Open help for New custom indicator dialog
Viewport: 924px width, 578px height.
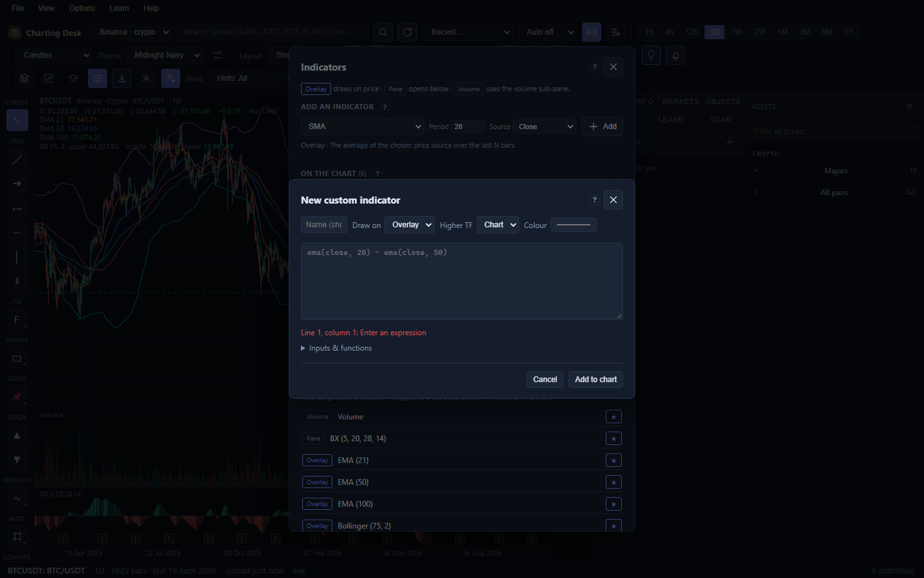pyautogui.click(x=594, y=200)
